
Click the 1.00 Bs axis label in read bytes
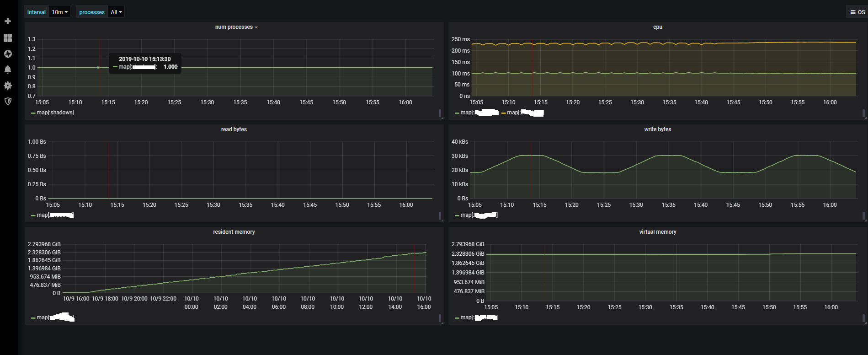point(37,142)
